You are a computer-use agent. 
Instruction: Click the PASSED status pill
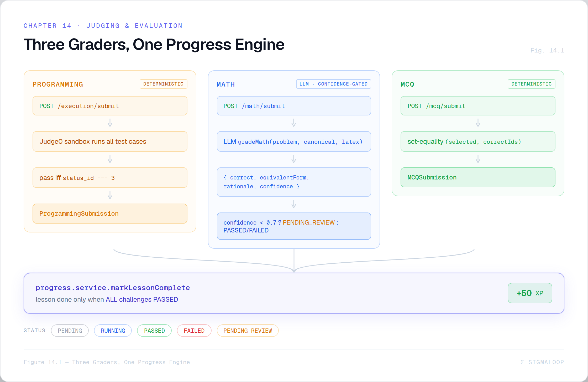coord(154,331)
